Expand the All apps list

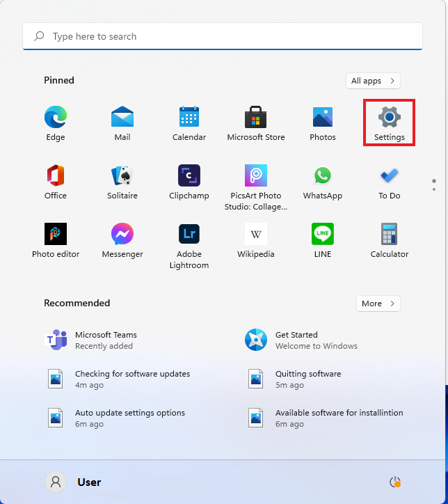coord(374,81)
